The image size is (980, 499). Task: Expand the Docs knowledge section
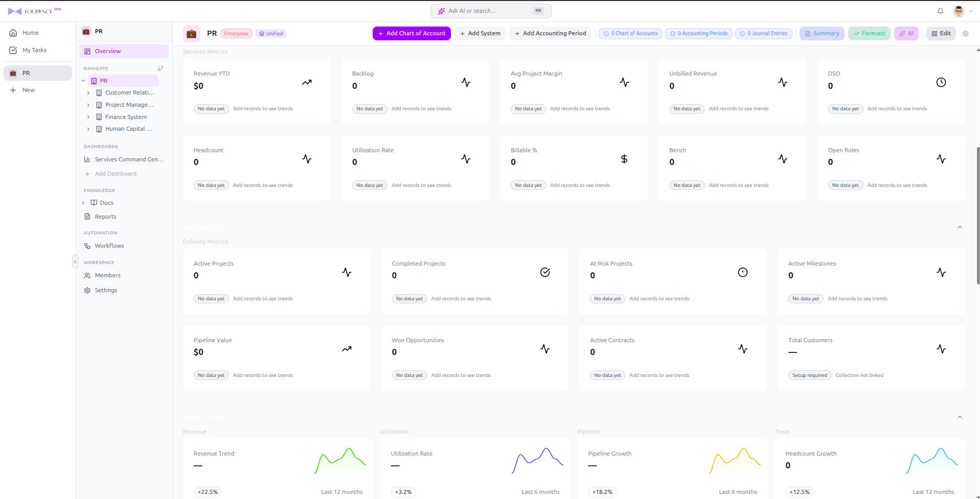(x=83, y=203)
